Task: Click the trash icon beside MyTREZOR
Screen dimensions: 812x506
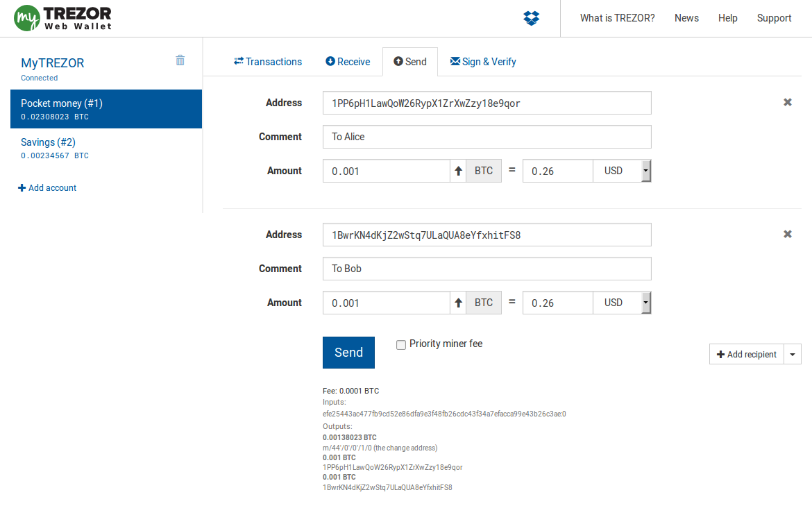Action: tap(180, 60)
